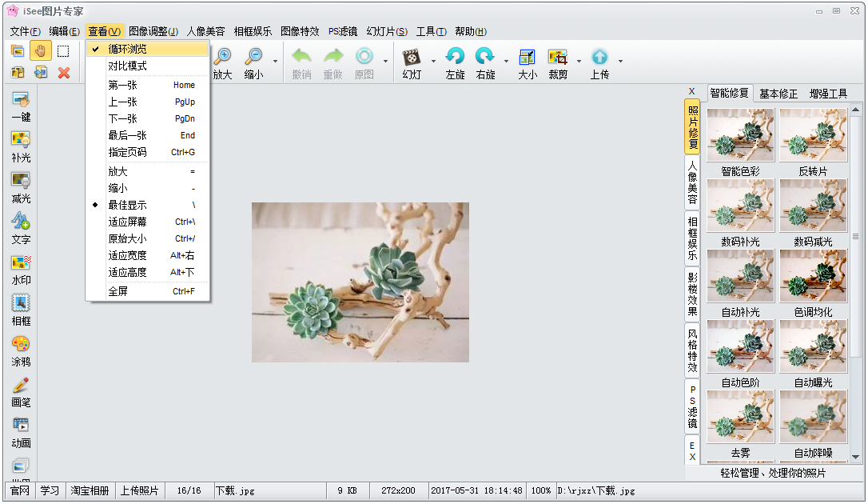The image size is (868, 504).
Task: Open dropdown arrow next to 原图
Action: pyautogui.click(x=385, y=61)
